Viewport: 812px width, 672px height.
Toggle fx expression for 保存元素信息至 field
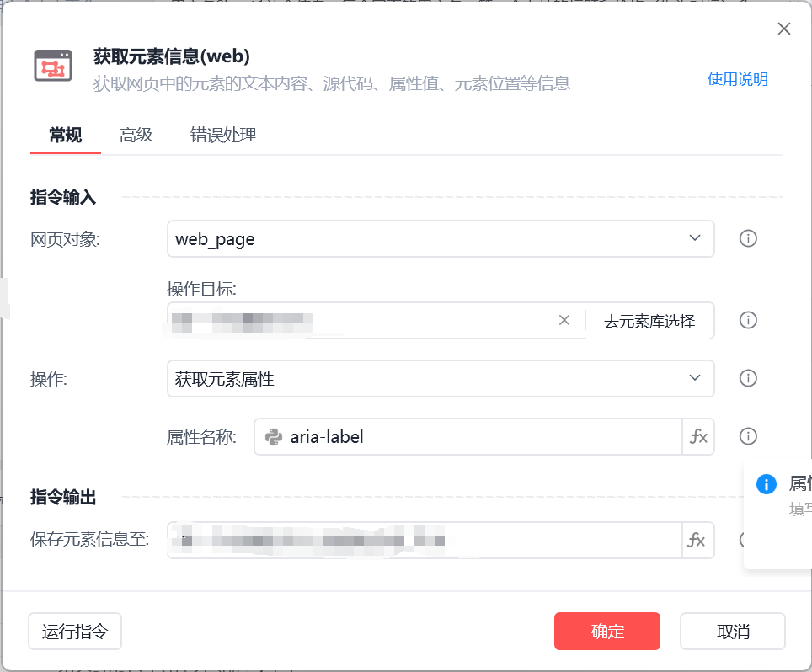(697, 540)
